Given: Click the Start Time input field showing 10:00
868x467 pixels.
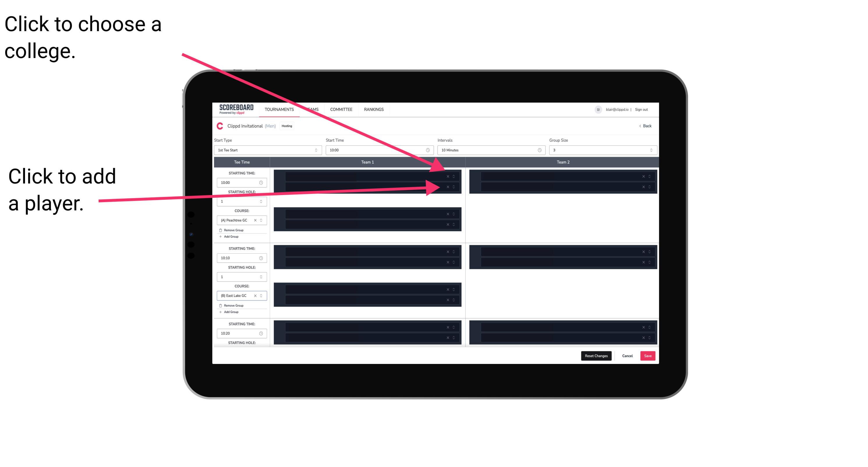Looking at the screenshot, I should point(379,150).
